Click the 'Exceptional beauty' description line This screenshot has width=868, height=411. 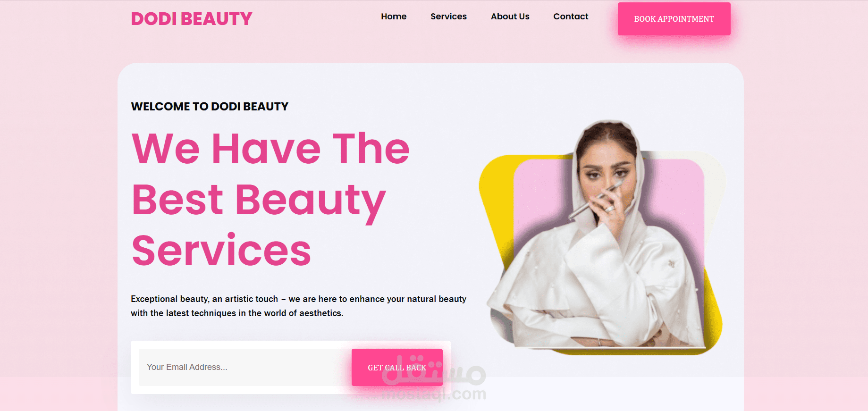298,299
